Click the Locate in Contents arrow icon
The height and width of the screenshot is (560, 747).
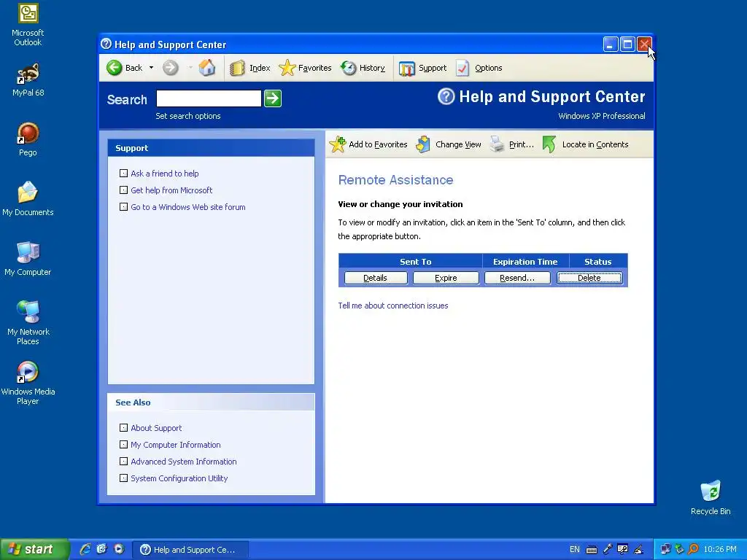tap(549, 144)
